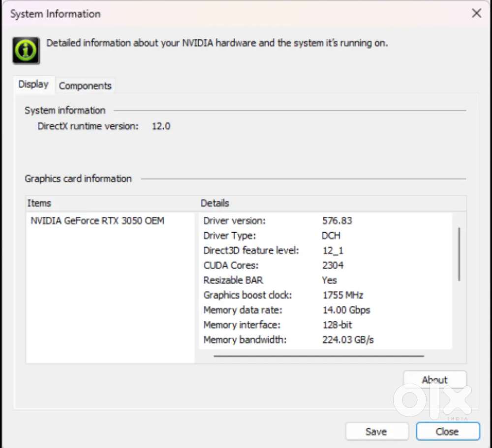Select the Driver version row

pyautogui.click(x=234, y=221)
